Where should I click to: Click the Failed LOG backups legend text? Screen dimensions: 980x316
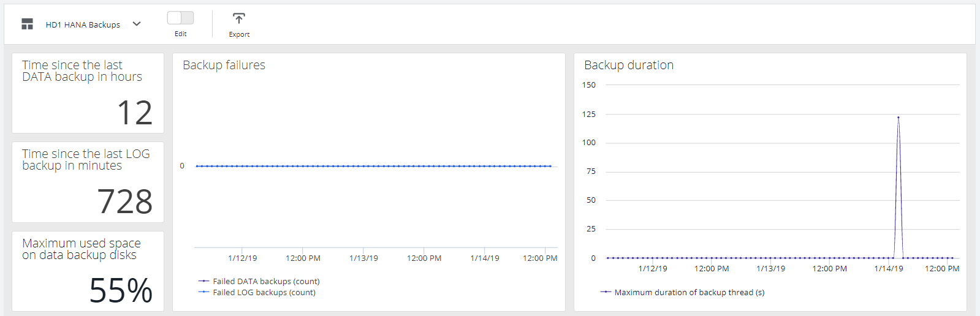click(264, 293)
